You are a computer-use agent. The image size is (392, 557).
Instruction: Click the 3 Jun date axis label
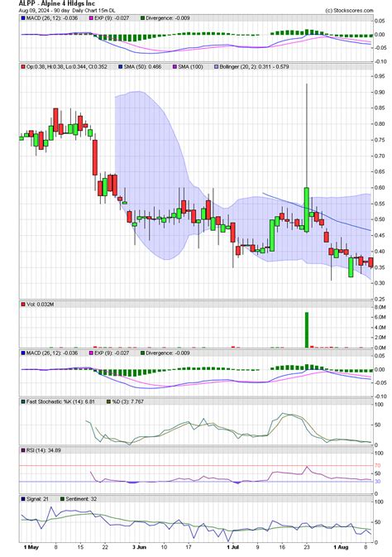click(x=139, y=547)
